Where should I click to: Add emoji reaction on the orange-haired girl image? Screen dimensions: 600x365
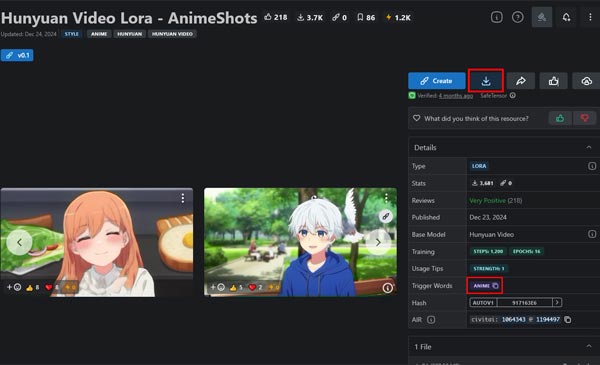coord(14,287)
